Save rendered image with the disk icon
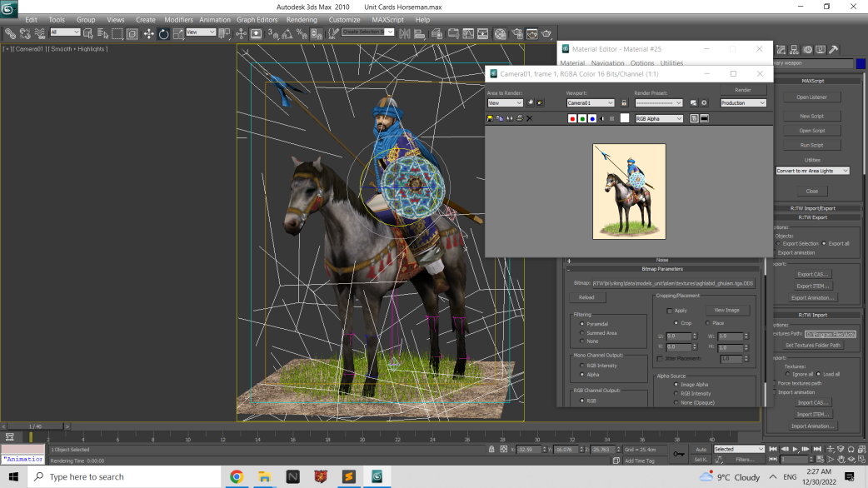This screenshot has height=488, width=868. (490, 118)
